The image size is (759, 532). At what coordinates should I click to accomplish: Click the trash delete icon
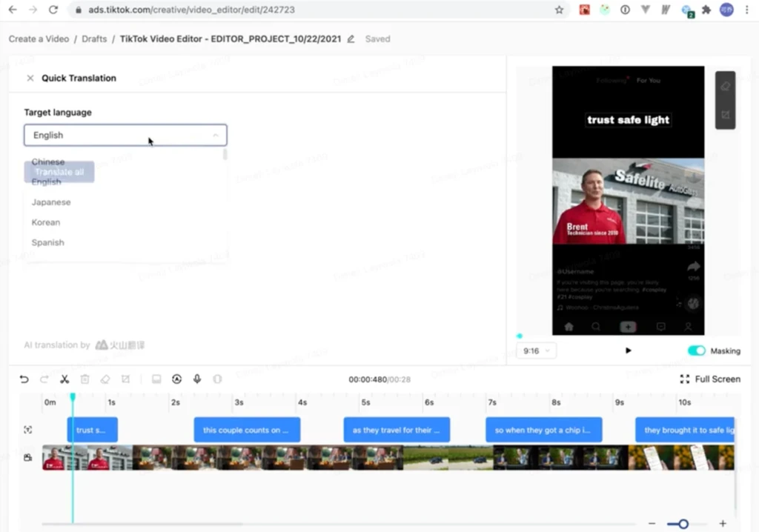coord(84,379)
